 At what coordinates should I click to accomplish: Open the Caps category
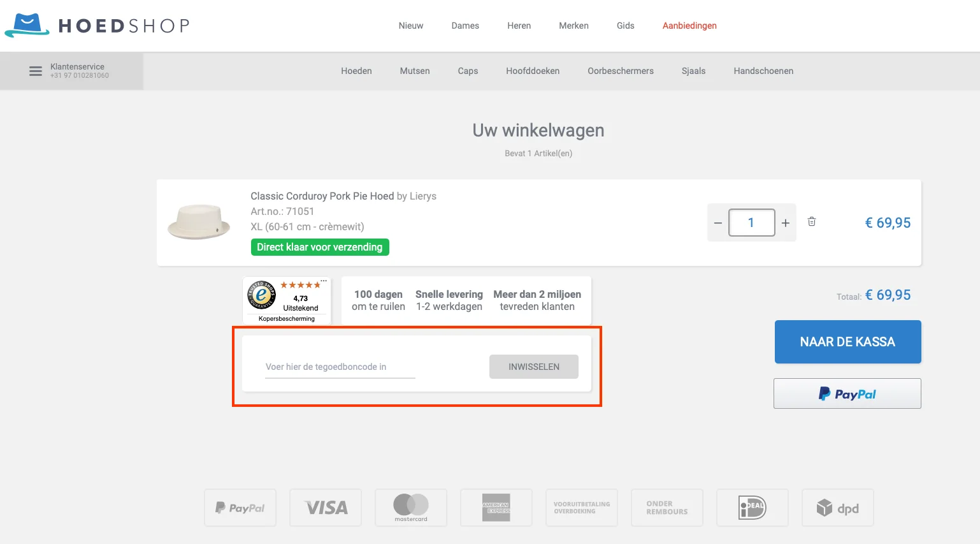coord(468,71)
